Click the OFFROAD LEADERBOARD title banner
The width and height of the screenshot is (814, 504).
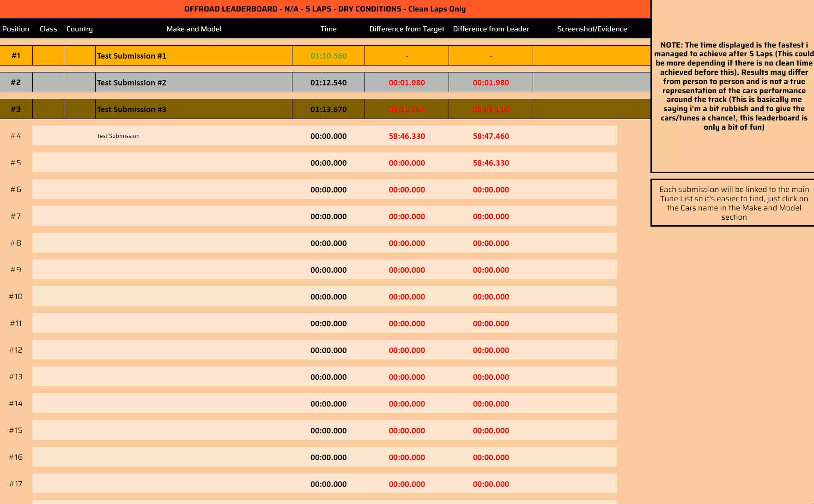325,9
